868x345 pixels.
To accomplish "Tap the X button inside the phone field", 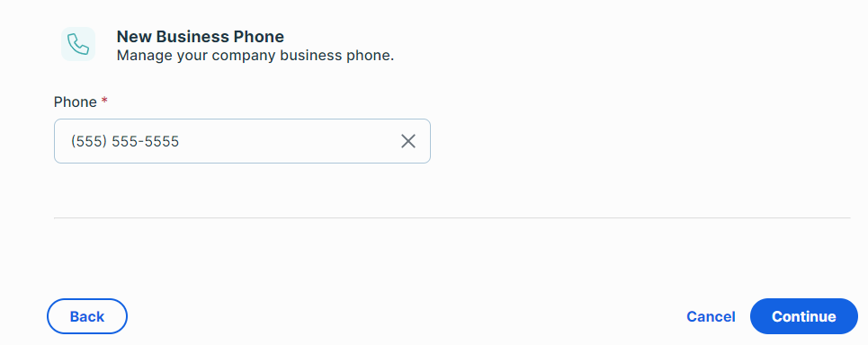I will coord(408,142).
